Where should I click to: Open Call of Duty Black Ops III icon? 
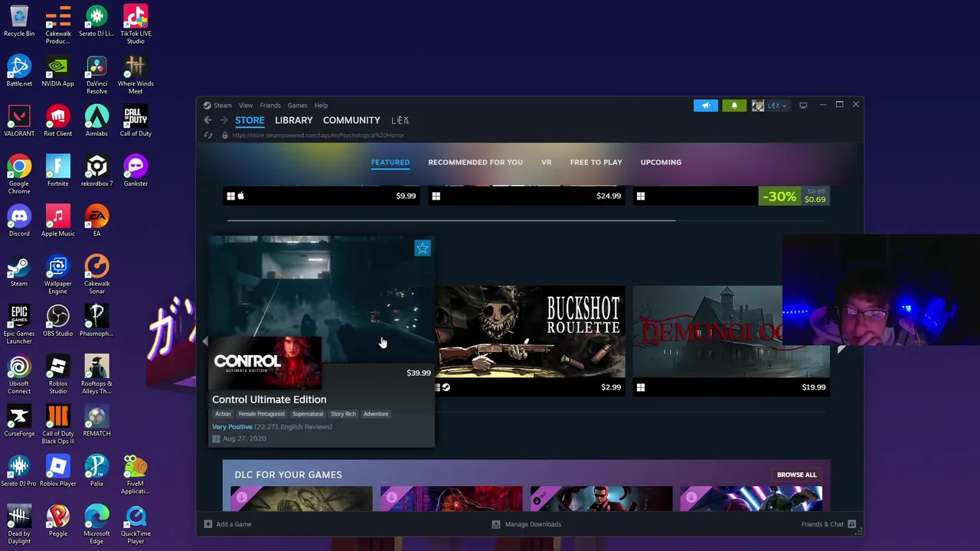click(58, 425)
